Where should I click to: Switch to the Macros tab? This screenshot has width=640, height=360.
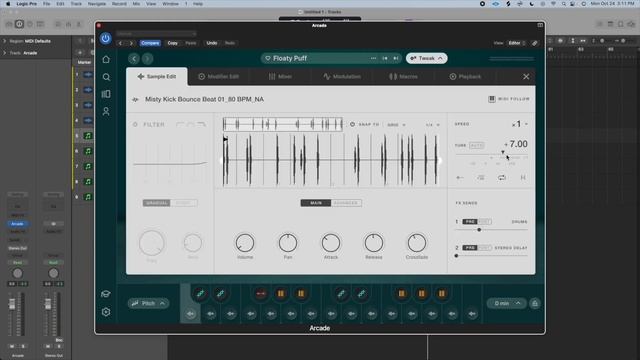403,77
